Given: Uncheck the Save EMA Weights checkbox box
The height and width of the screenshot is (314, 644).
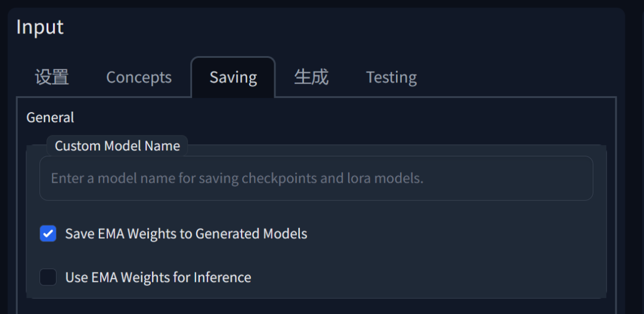Looking at the screenshot, I should 48,233.
